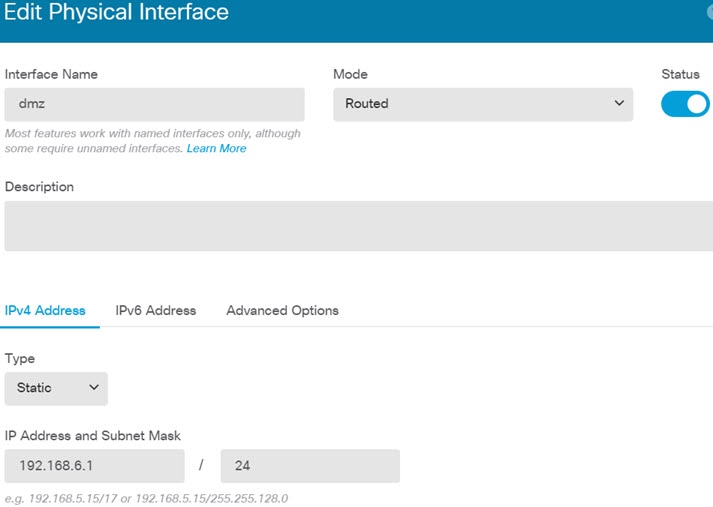Follow the Learn More link
Viewport: 713px width, 507px height.
click(x=216, y=148)
